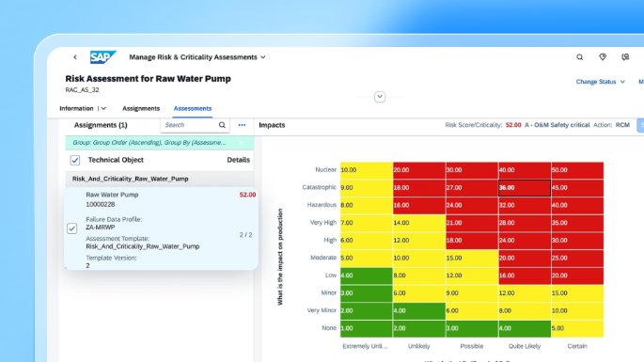Expand the header with the round chevron button
Viewport: 644px width, 362px height.
click(380, 97)
